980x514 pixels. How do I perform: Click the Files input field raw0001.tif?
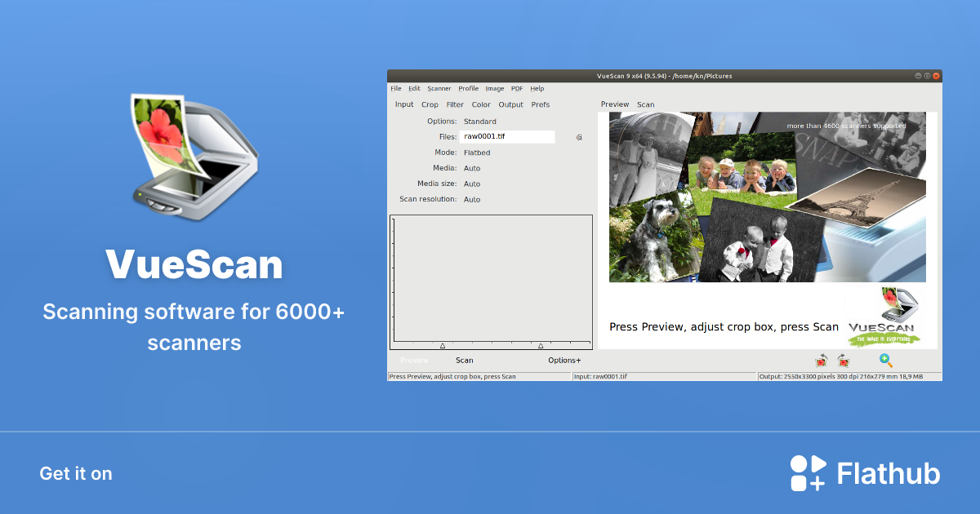[x=507, y=137]
